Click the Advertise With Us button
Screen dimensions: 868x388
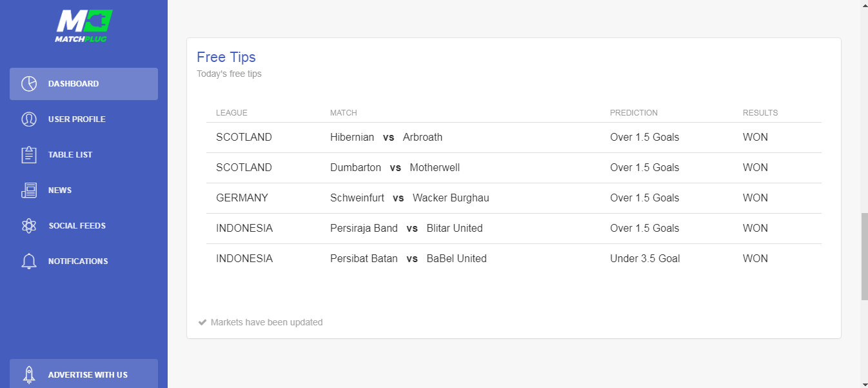[x=84, y=374]
